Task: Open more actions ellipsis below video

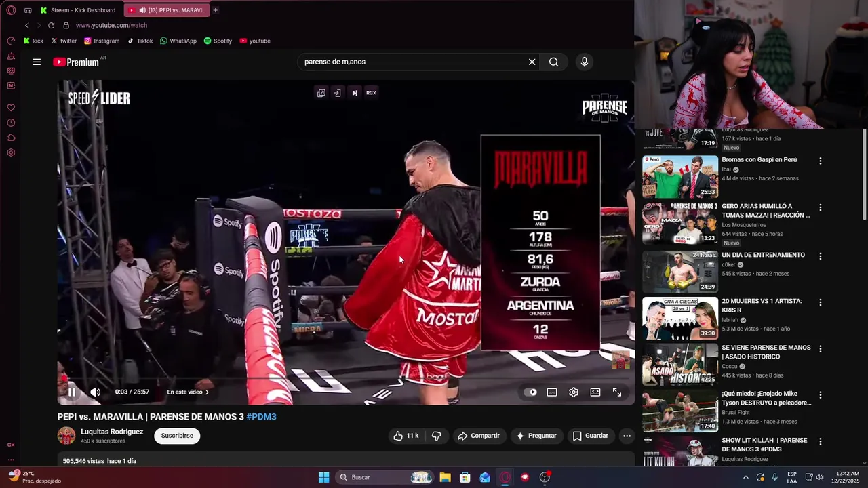Action: click(x=627, y=436)
